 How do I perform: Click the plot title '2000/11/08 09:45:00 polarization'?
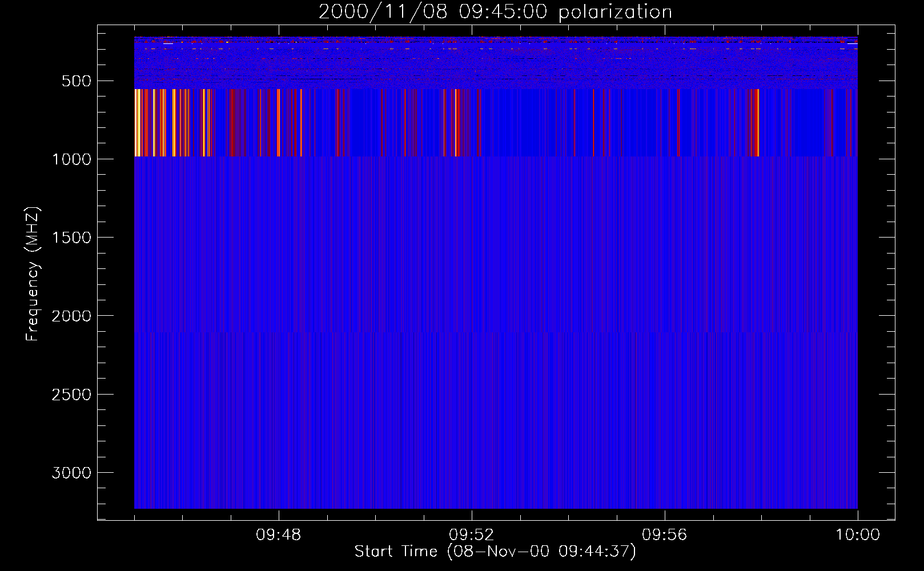click(495, 12)
